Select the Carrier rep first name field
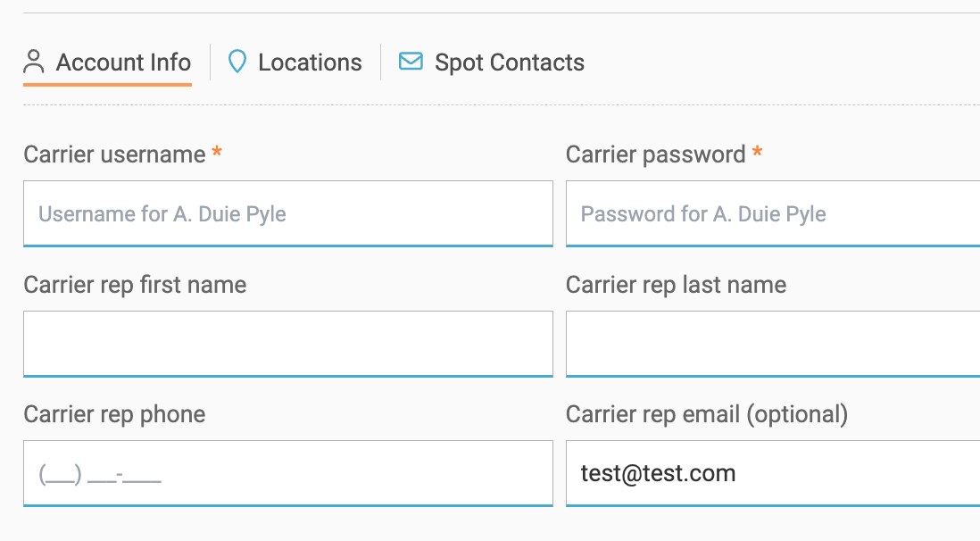 287,344
